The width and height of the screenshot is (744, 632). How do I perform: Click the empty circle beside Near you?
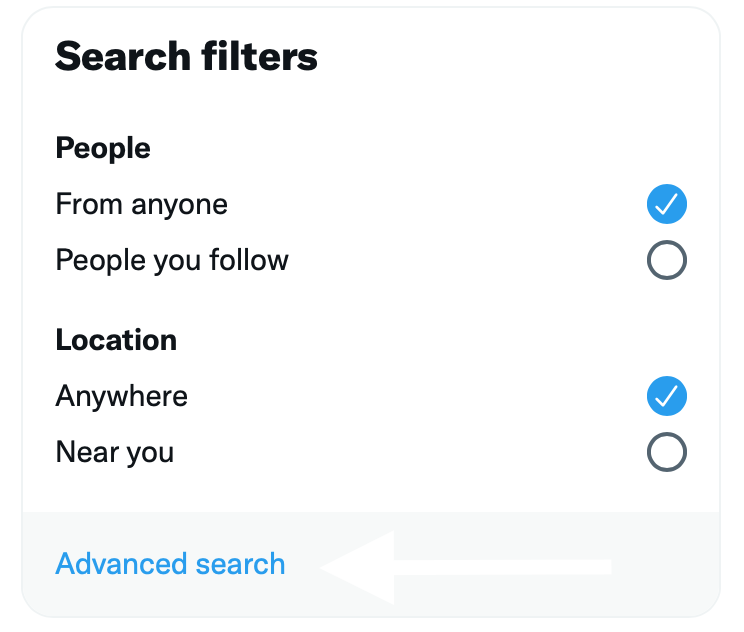667,452
